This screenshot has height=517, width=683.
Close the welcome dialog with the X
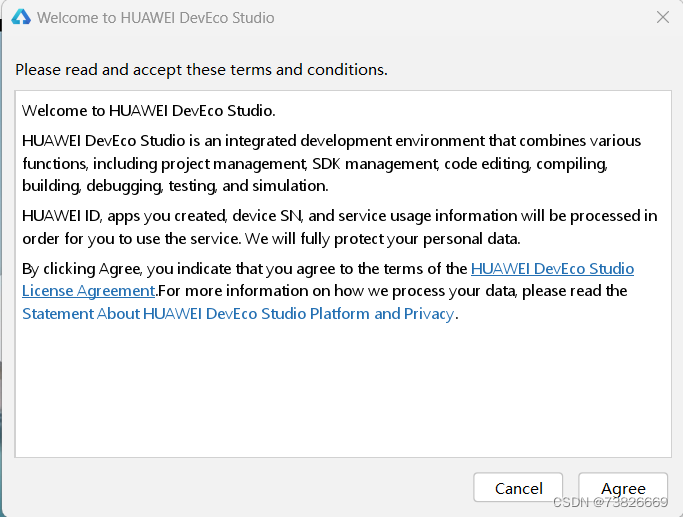(662, 17)
